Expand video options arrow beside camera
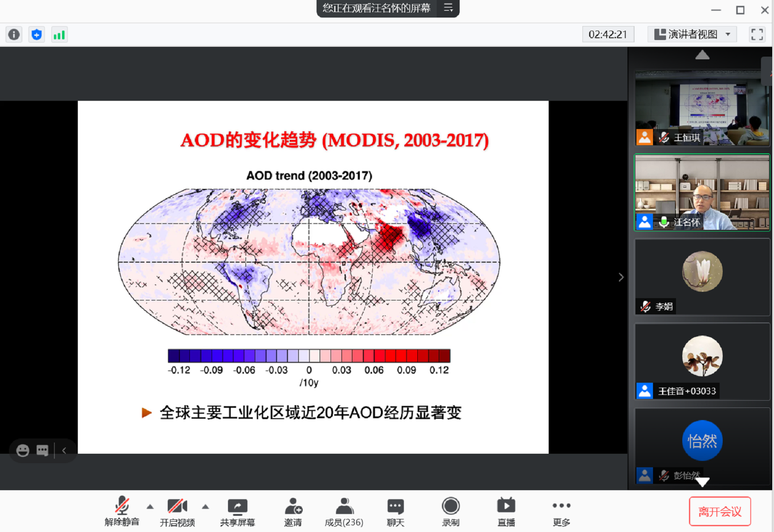 point(206,507)
